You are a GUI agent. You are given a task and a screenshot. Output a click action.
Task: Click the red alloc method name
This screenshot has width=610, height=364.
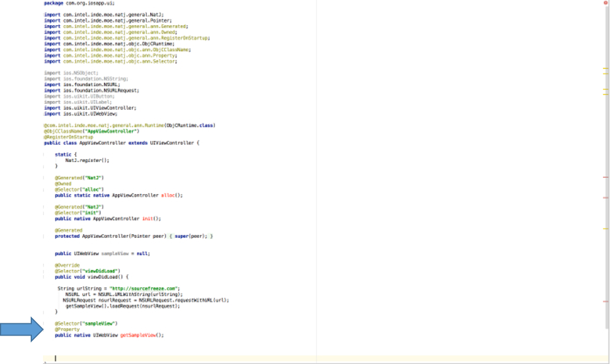pos(168,196)
